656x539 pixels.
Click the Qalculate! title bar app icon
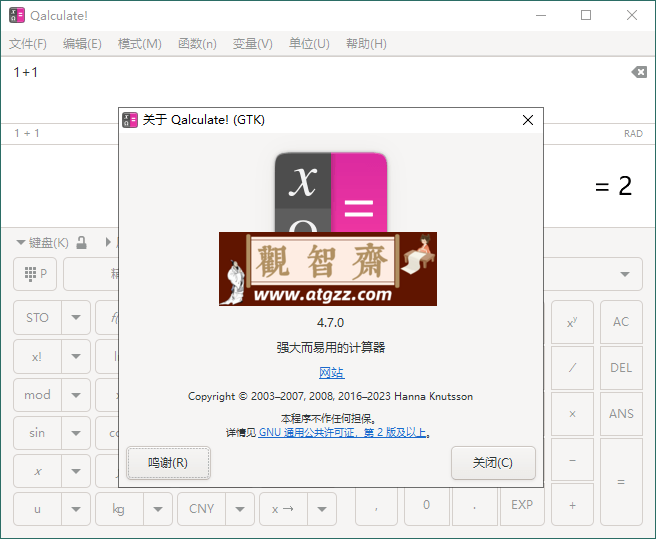[17, 15]
